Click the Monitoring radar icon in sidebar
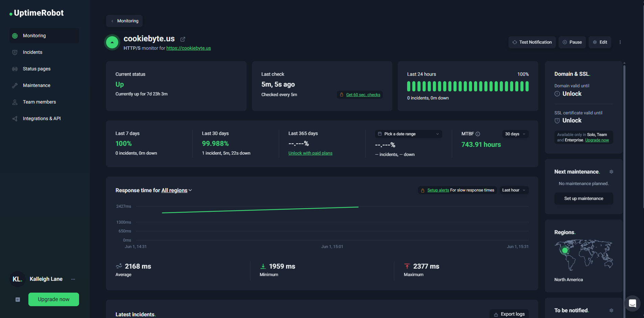Viewport: 644px width, 318px height. click(15, 36)
